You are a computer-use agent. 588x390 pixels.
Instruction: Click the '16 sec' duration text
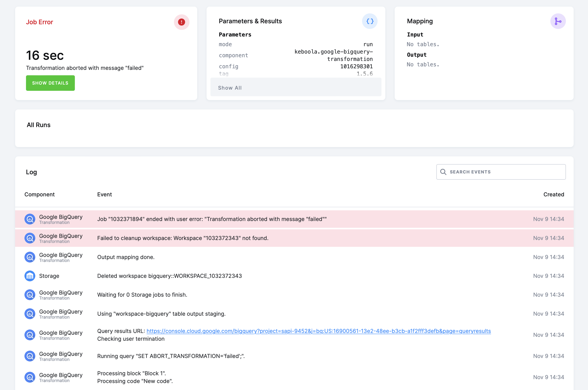(45, 55)
